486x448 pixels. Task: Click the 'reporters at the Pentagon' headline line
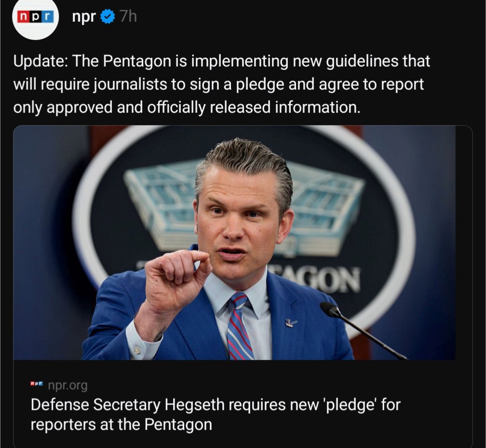click(121, 424)
